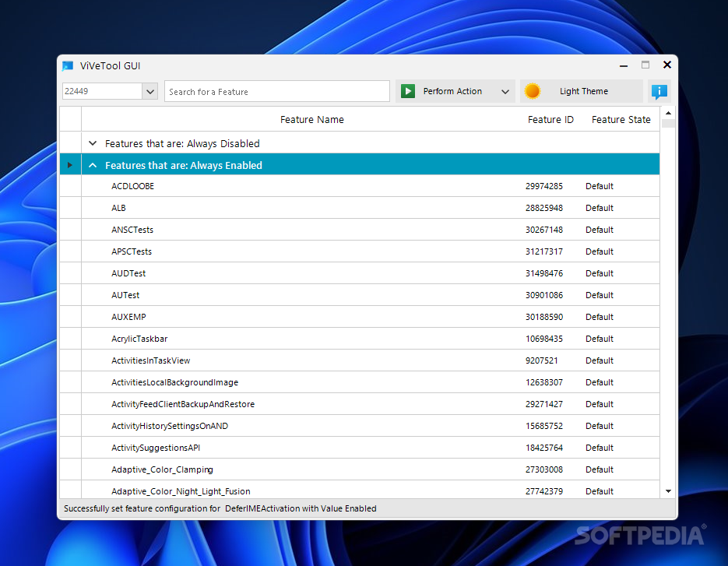The width and height of the screenshot is (728, 566).
Task: Click feature ID 29974285
Action: [x=543, y=186]
